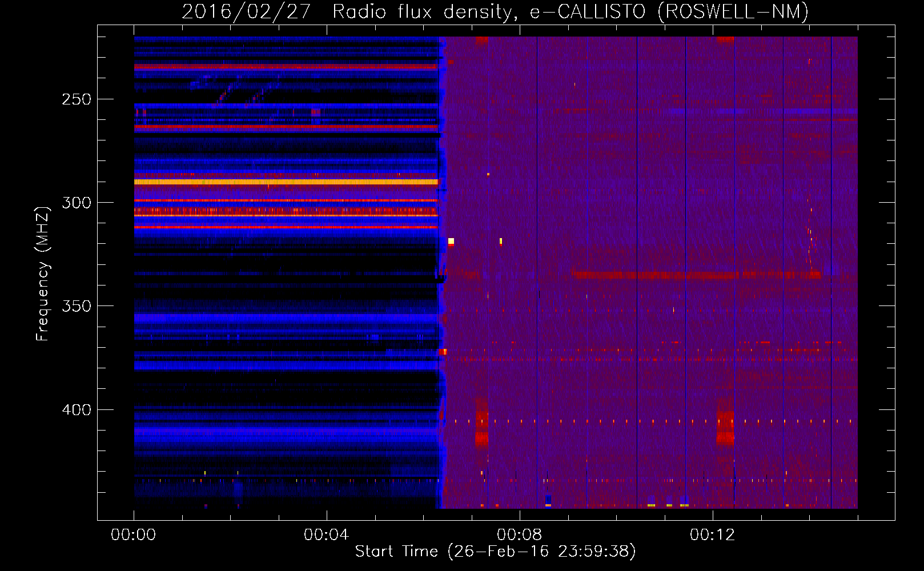Click the 'Start Time (26-Feb-16 23:59:38)' label
Image resolution: width=924 pixels, height=571 pixels.
(x=495, y=552)
